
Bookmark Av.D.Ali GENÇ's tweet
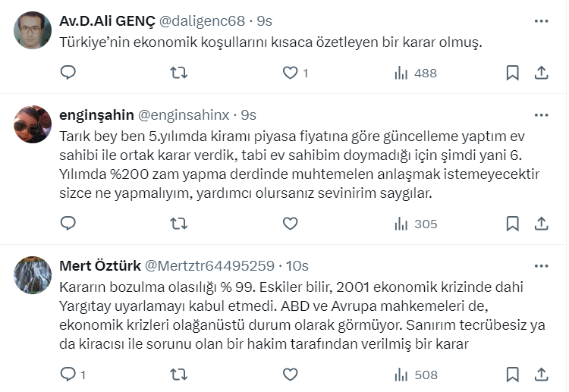click(513, 73)
